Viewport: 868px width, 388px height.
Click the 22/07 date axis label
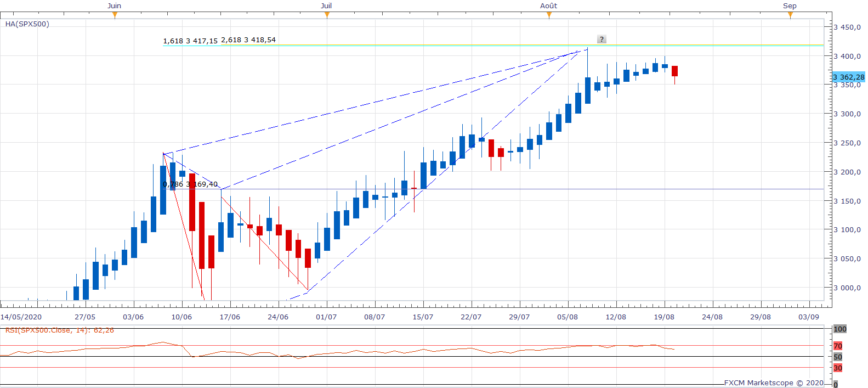click(x=471, y=317)
